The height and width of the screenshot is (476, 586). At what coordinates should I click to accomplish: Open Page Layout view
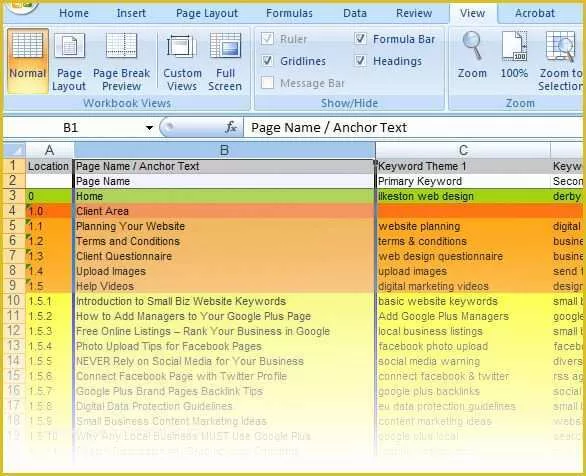tap(69, 62)
